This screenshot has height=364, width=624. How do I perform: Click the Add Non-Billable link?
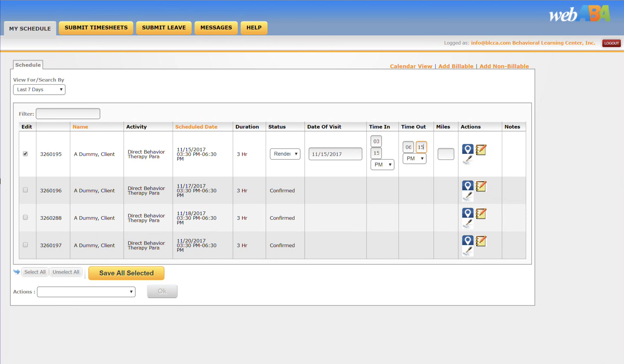[504, 66]
